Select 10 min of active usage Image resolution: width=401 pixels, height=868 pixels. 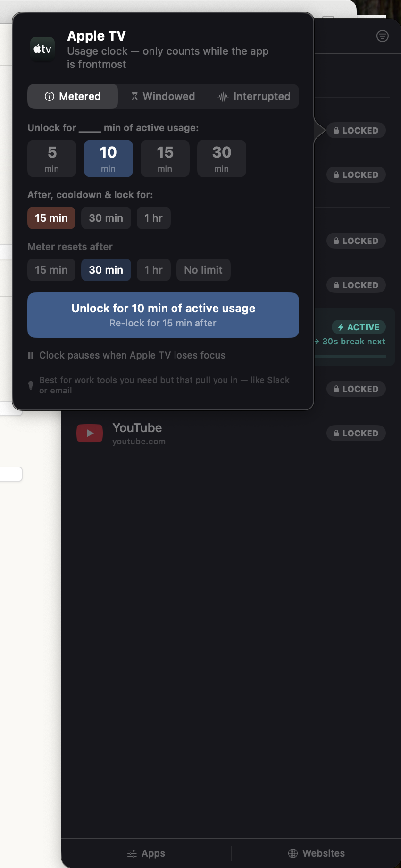point(109,159)
